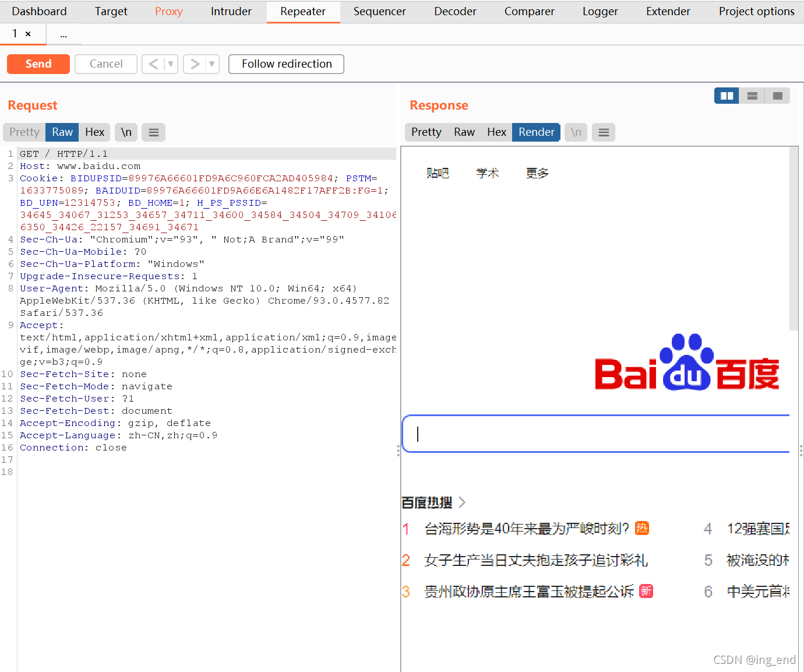
Task: Switch to the Decoder tab
Action: click(x=455, y=12)
